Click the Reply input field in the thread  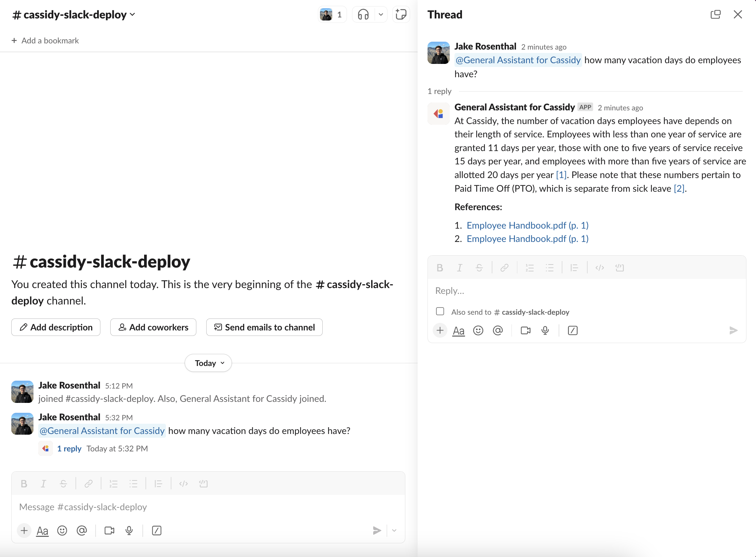546,290
